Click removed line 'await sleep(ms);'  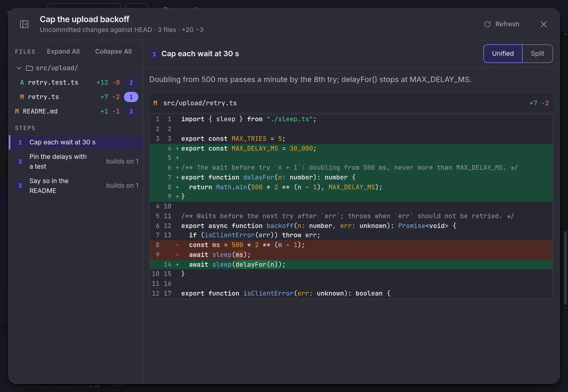[351, 255]
